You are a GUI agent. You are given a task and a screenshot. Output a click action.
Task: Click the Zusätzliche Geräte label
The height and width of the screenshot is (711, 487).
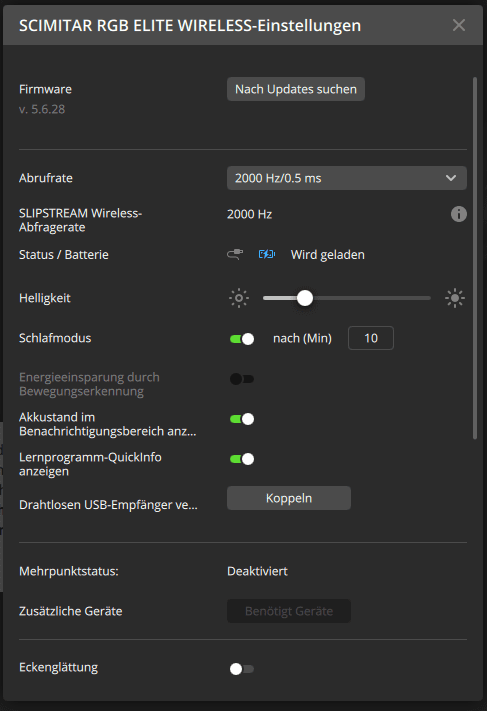71,611
